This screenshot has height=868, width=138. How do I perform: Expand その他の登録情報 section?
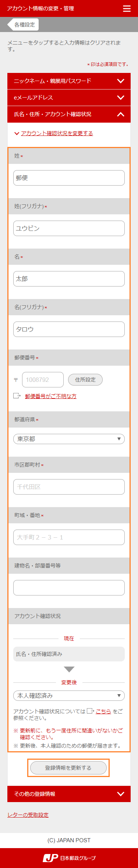[69, 794]
